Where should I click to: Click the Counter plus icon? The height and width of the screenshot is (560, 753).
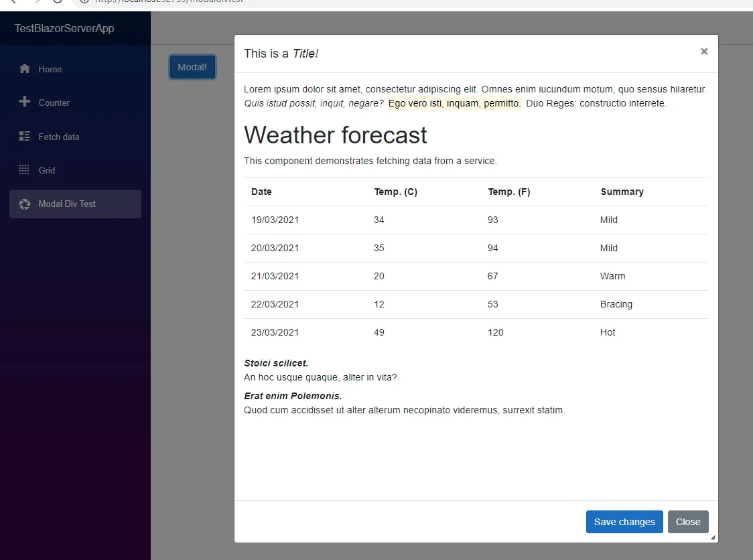(x=25, y=102)
